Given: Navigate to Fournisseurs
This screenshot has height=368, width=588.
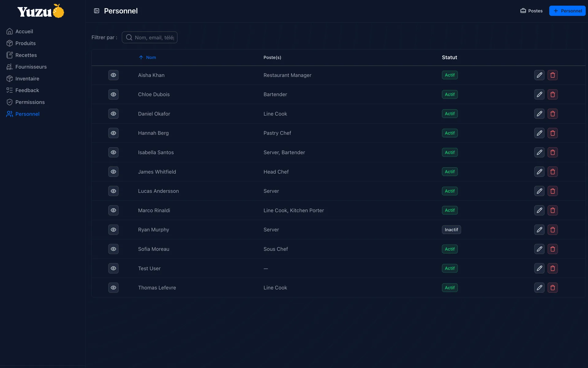Looking at the screenshot, I should pos(26,67).
